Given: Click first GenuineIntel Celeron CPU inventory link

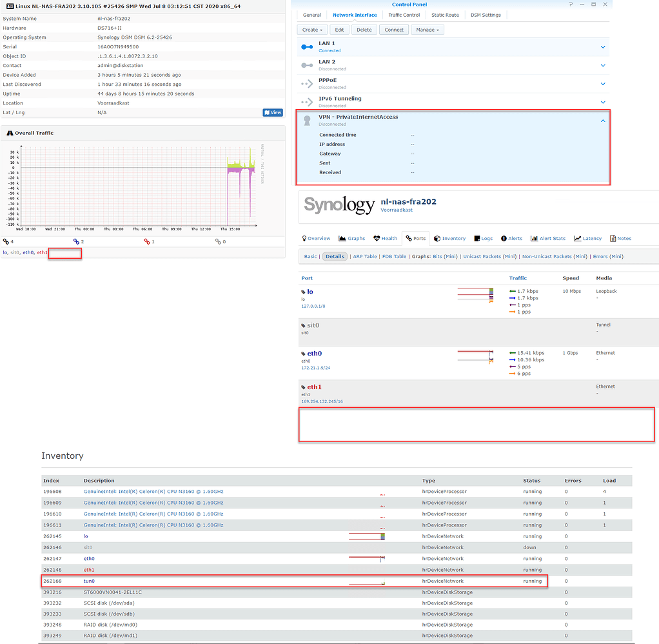Looking at the screenshot, I should 153,491.
